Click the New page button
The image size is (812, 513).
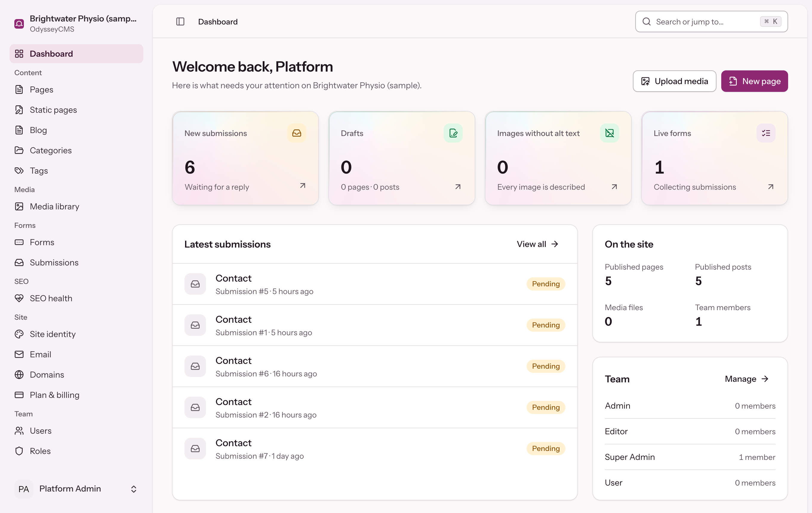(754, 81)
